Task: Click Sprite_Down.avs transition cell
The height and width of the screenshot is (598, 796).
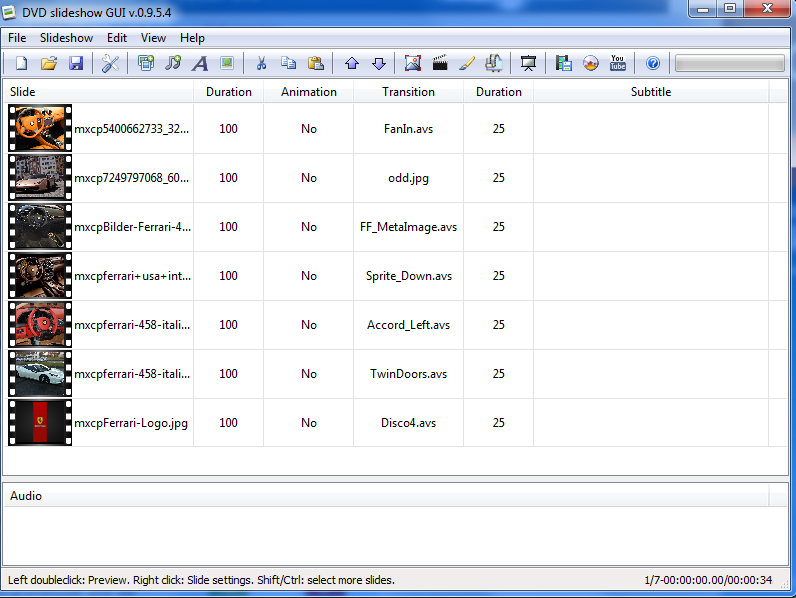Action: tap(408, 276)
